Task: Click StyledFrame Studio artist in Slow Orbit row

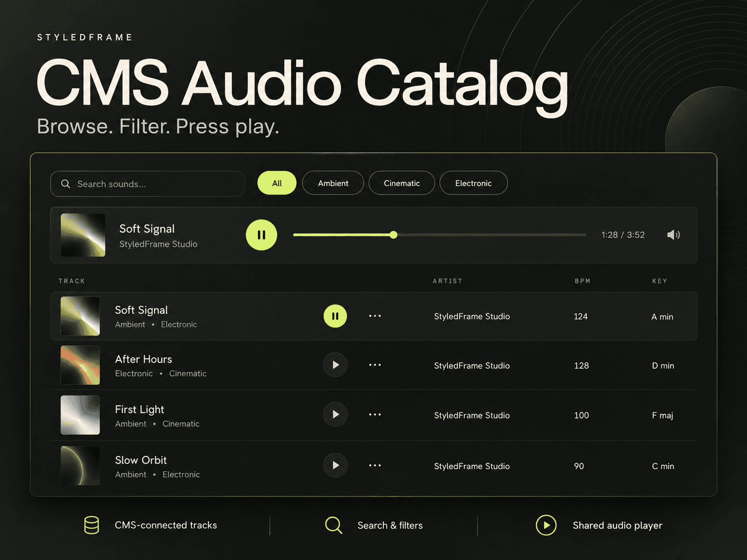Action: (472, 466)
